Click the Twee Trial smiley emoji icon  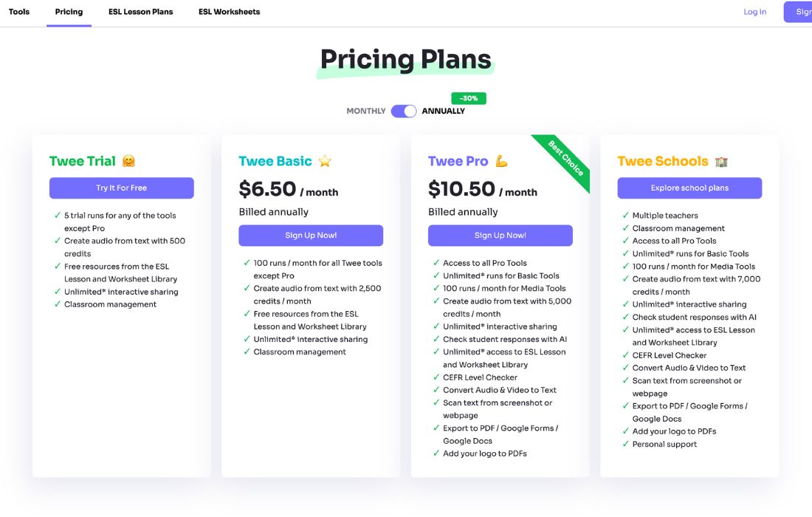(x=129, y=161)
